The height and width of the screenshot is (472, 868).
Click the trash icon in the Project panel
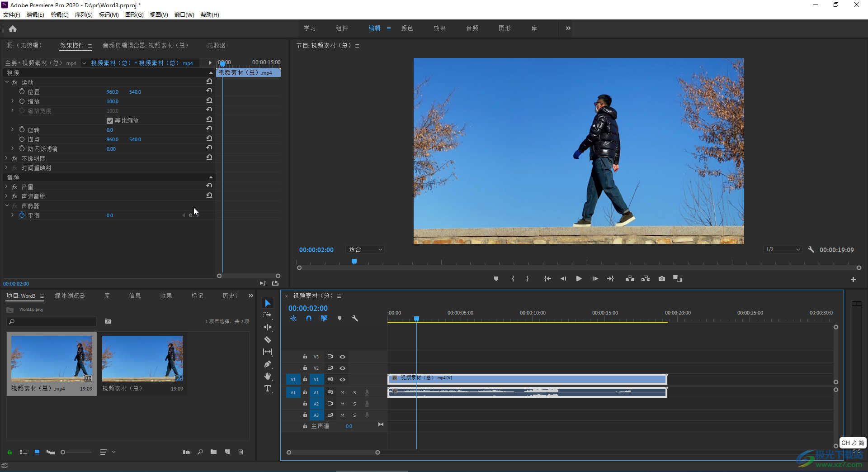click(241, 452)
